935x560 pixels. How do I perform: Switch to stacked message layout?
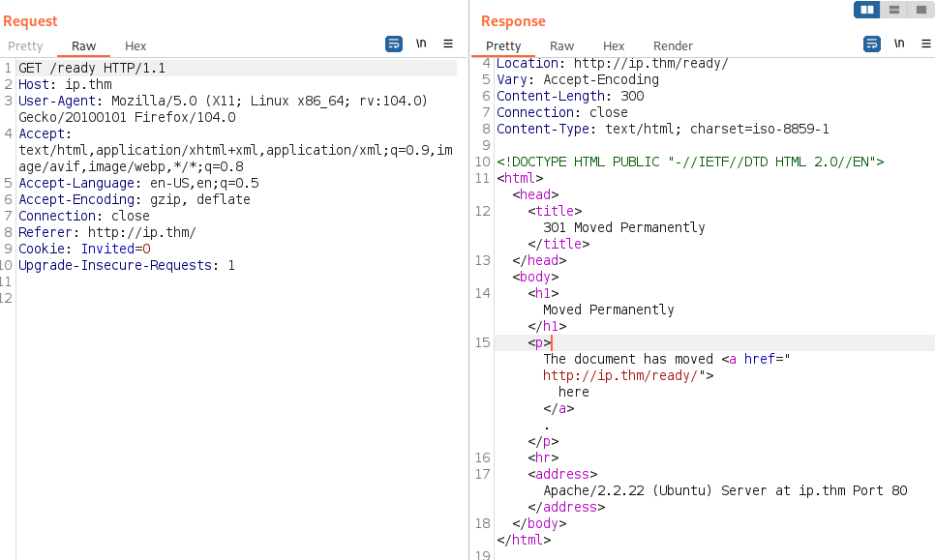click(893, 10)
